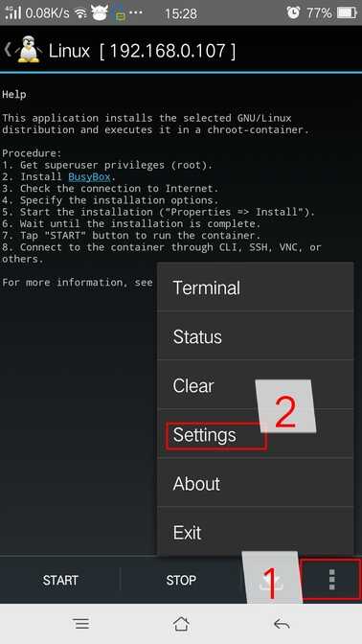Viewport: 362px width, 644px height.
Task: Open the three-dot overflow menu
Action: [x=332, y=580]
